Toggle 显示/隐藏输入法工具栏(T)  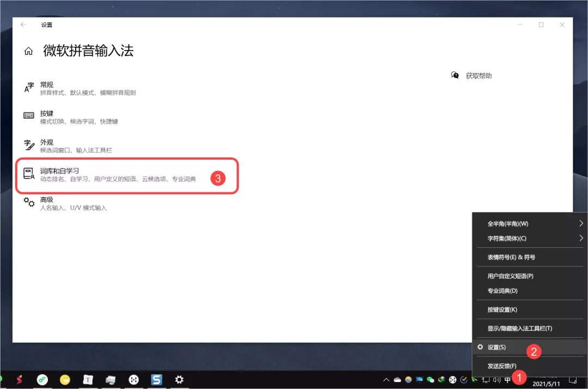pyautogui.click(x=530, y=328)
